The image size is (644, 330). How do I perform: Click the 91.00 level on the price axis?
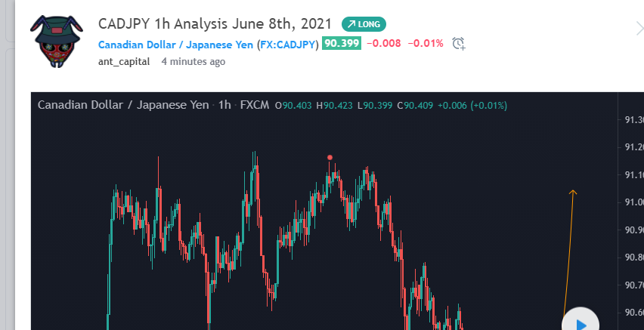[633, 202]
